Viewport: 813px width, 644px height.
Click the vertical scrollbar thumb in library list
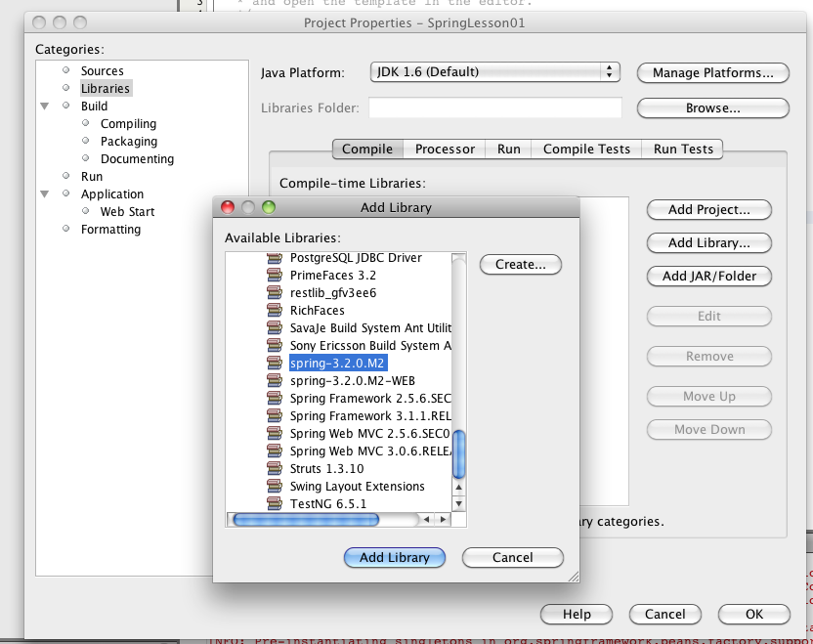pyautogui.click(x=459, y=454)
